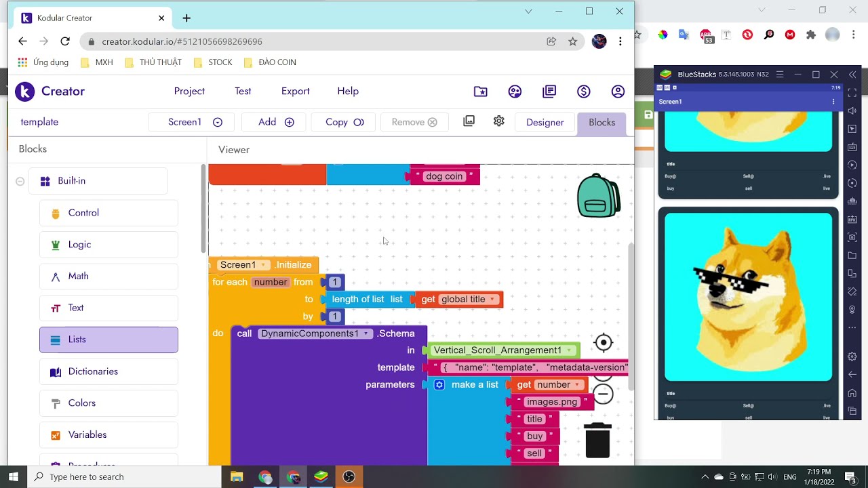The width and height of the screenshot is (868, 488).
Task: Open the green backpack in the Blocks viewer
Action: point(598,196)
